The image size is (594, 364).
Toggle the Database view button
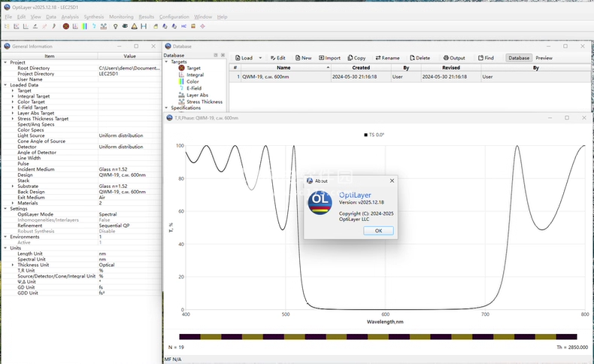click(x=518, y=58)
